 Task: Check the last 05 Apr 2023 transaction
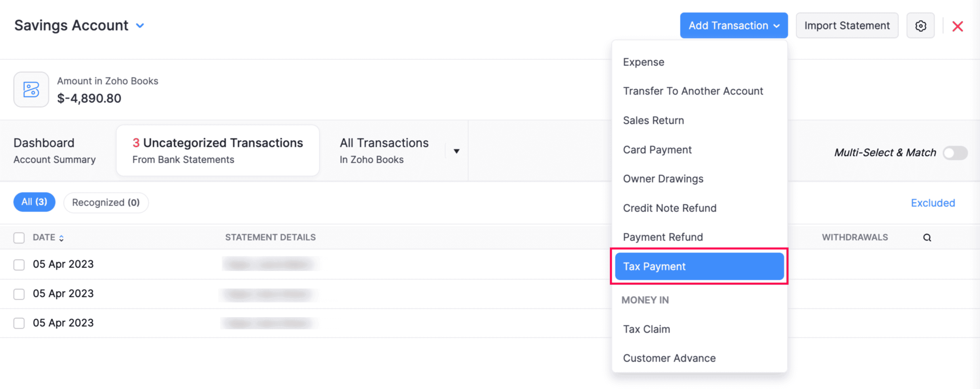(x=19, y=323)
